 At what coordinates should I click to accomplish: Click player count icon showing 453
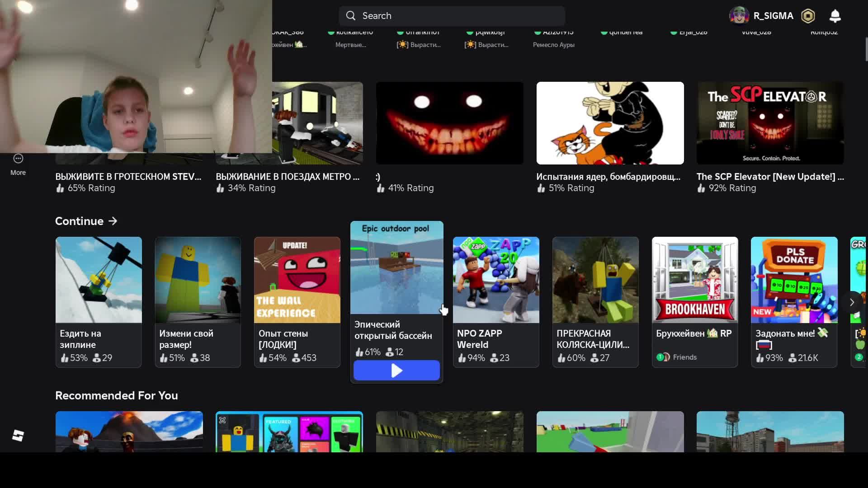pos(296,358)
